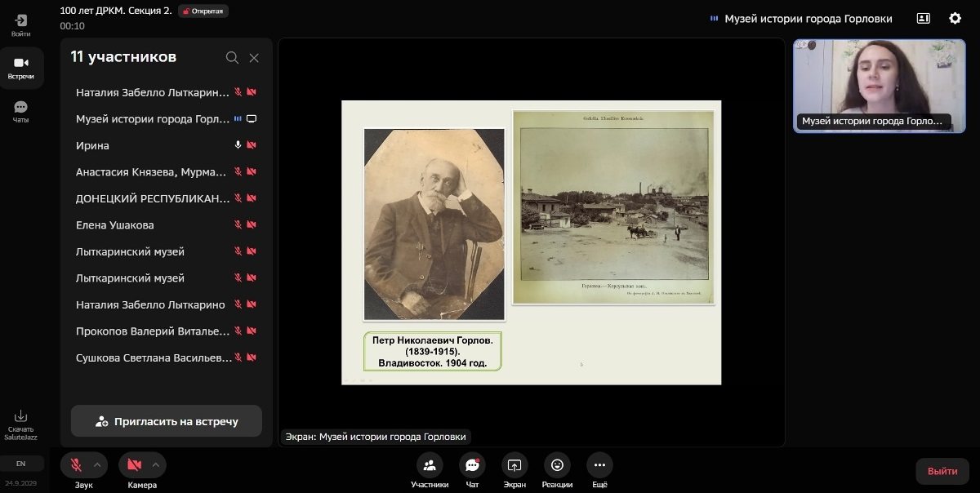Click the contact card icon in header

[924, 18]
